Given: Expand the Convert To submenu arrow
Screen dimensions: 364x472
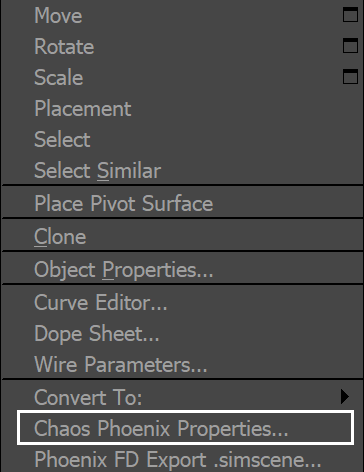Looking at the screenshot, I should (x=345, y=397).
